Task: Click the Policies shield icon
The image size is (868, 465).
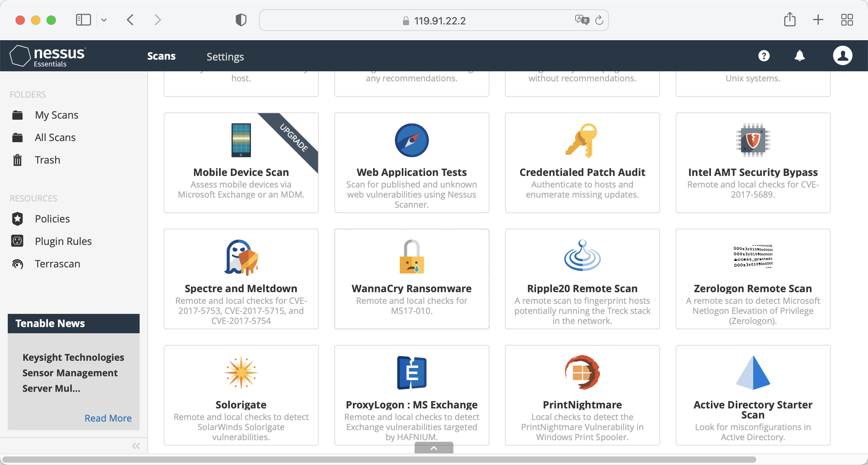Action: (17, 219)
